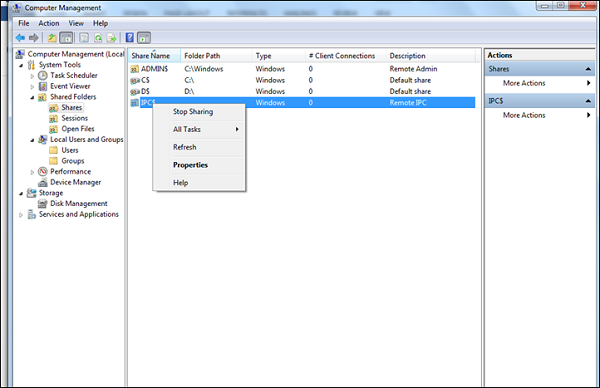Click the Refresh toolbar icon

coord(98,37)
